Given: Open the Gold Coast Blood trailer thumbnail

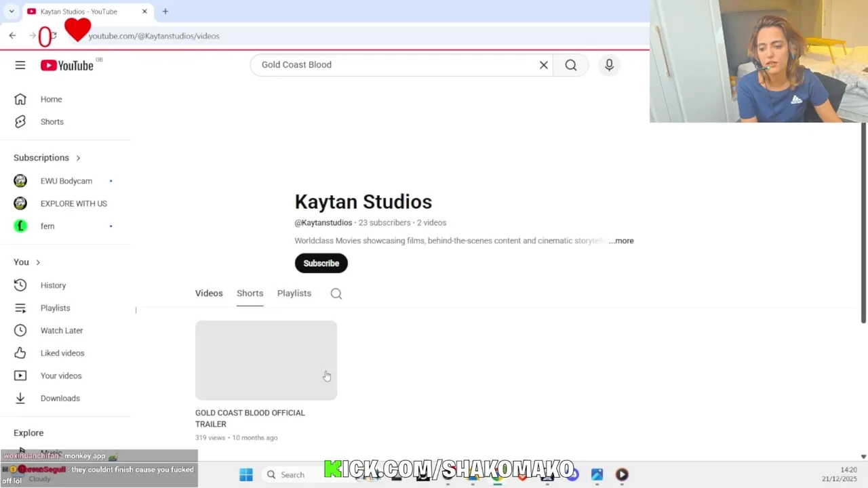Looking at the screenshot, I should pos(266,361).
